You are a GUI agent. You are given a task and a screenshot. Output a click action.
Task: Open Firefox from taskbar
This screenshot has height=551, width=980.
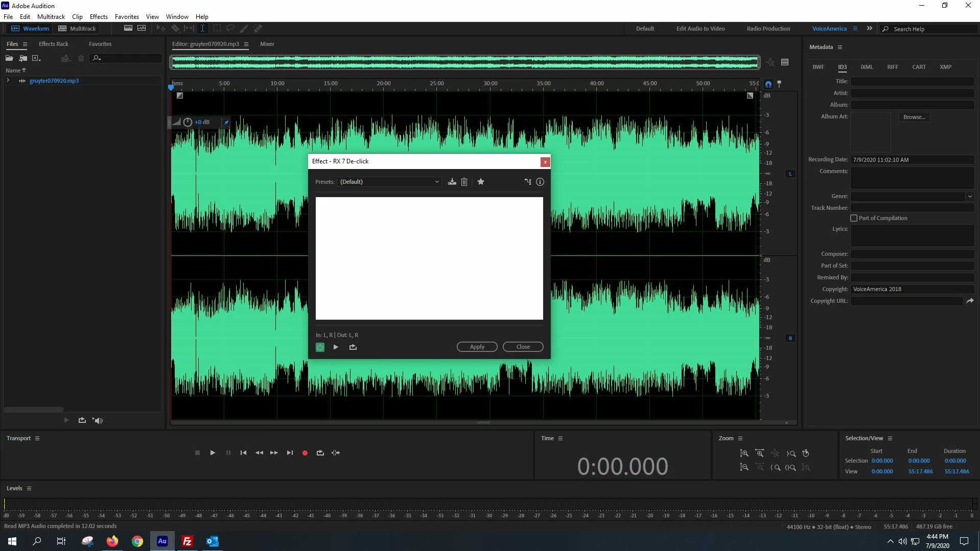pos(112,541)
